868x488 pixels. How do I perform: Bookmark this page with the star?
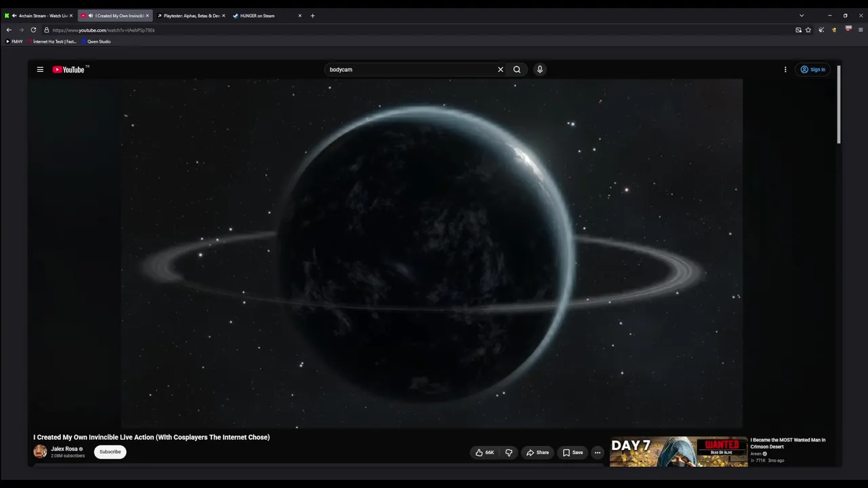[x=808, y=30]
